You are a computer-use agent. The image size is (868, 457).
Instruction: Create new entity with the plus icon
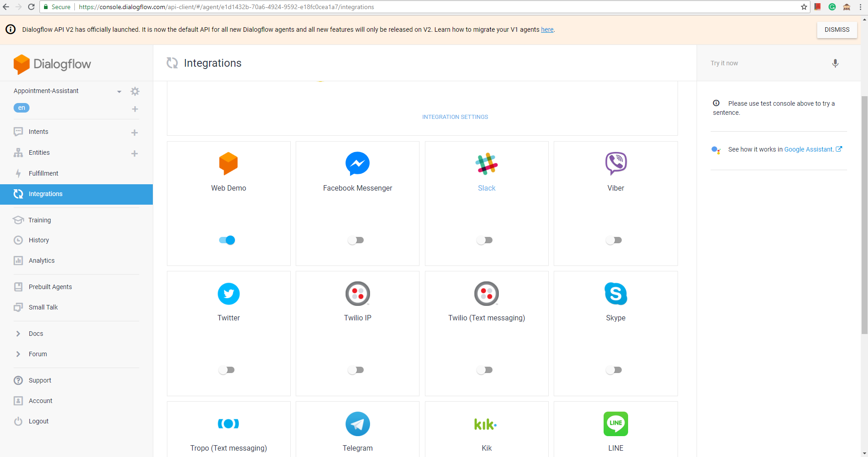coord(134,153)
